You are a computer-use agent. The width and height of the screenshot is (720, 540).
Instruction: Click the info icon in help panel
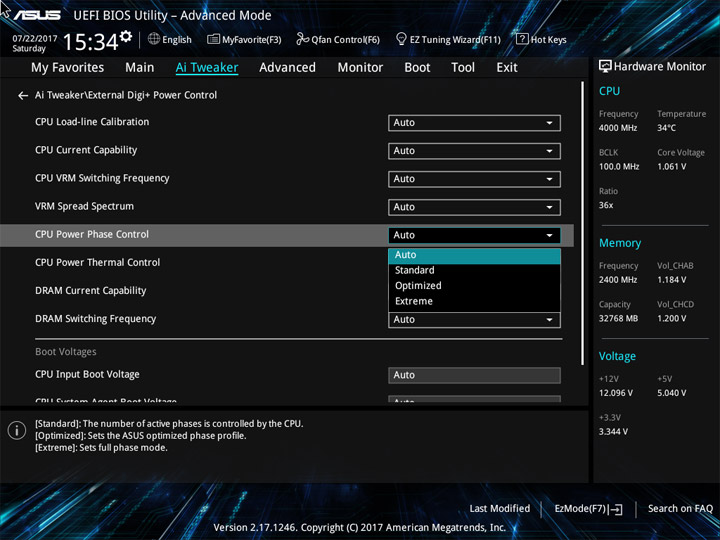[17, 431]
